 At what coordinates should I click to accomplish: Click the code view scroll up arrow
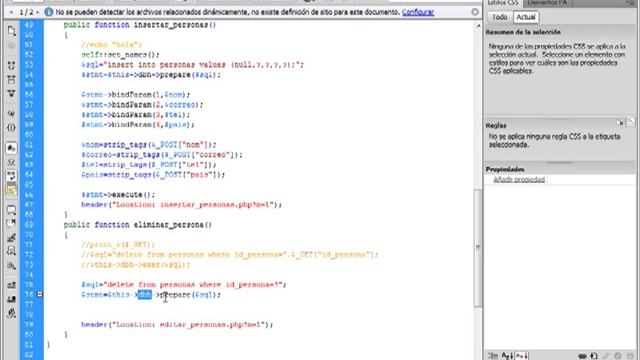(478, 26)
